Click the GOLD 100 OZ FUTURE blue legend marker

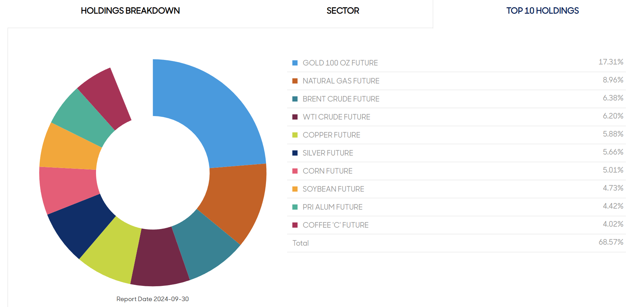click(294, 62)
